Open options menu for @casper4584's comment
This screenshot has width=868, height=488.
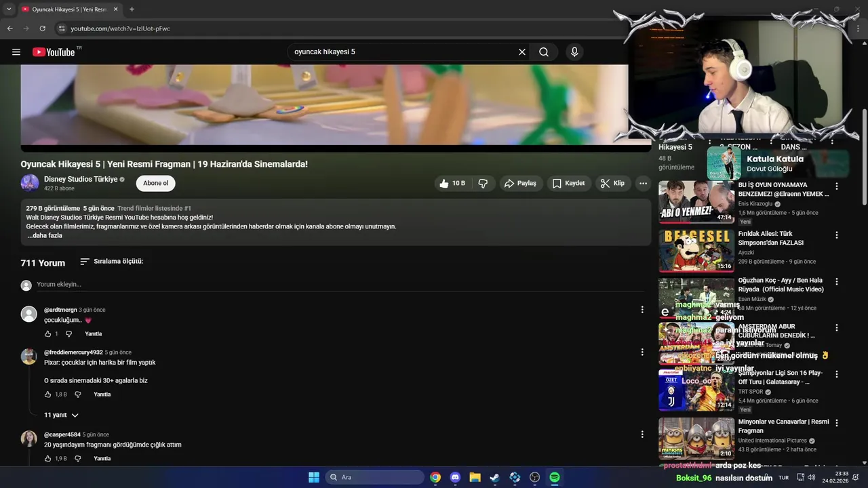coord(642,434)
